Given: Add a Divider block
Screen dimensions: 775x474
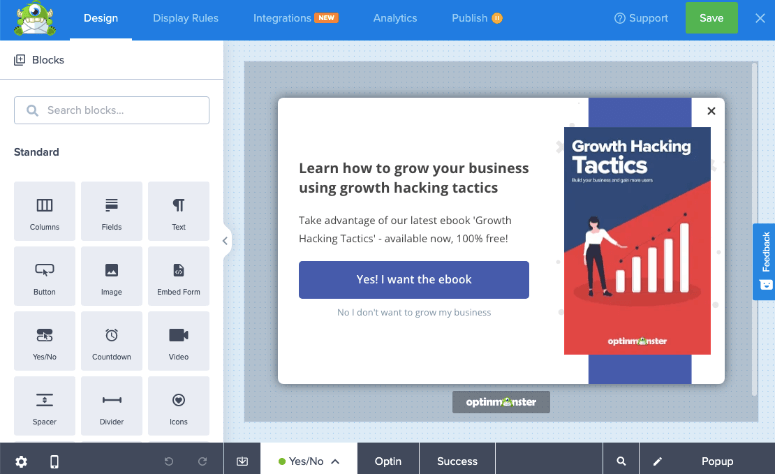Looking at the screenshot, I should pos(112,406).
